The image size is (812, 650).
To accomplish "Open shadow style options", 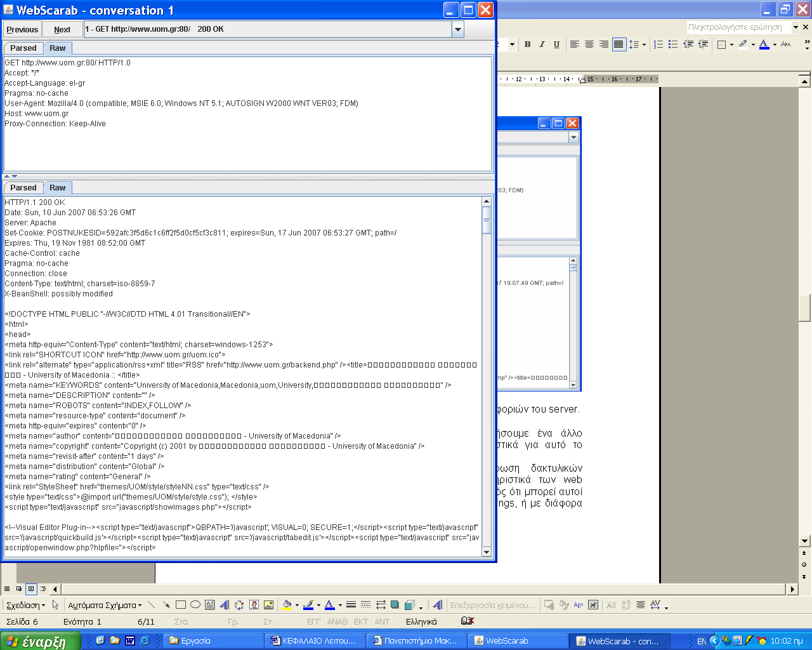I will point(395,605).
